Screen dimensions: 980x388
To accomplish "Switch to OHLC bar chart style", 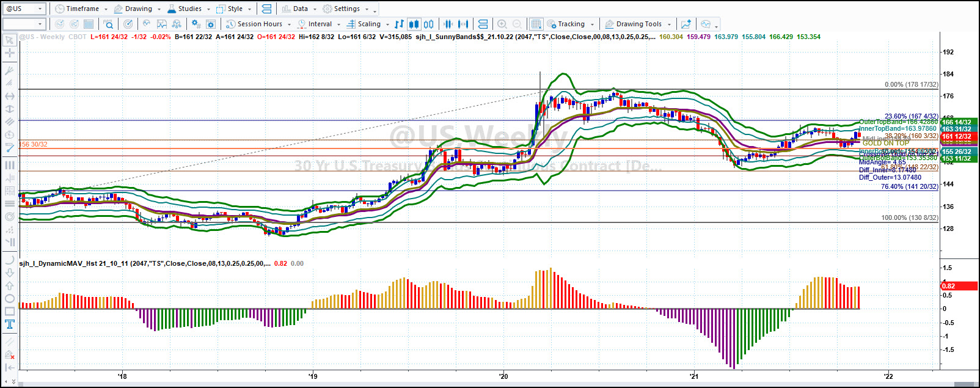I will coord(399,24).
